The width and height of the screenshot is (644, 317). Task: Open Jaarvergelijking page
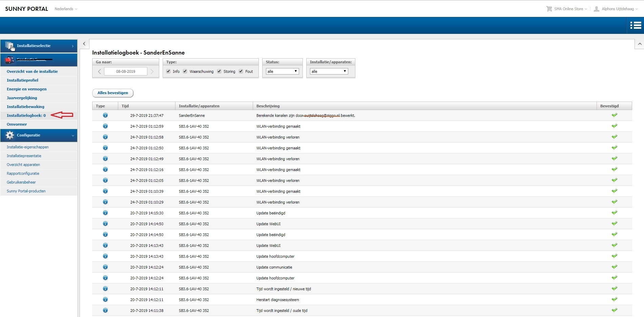point(22,98)
